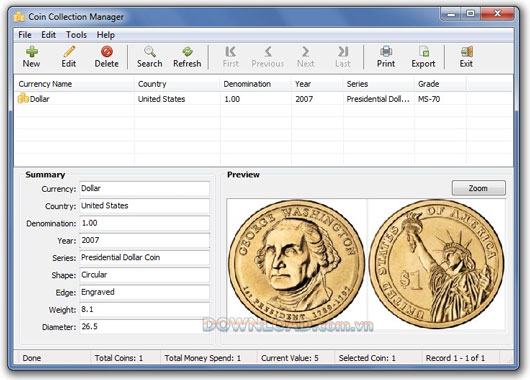Click the Done status text

[32, 358]
